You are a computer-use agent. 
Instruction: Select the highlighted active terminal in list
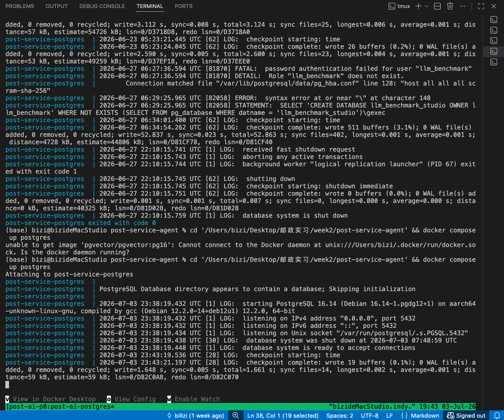(x=494, y=51)
